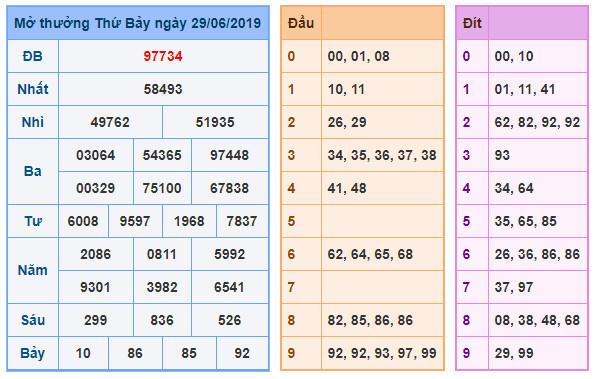
Task: Select Đít row values '01, 11, 41'
Action: (x=525, y=89)
